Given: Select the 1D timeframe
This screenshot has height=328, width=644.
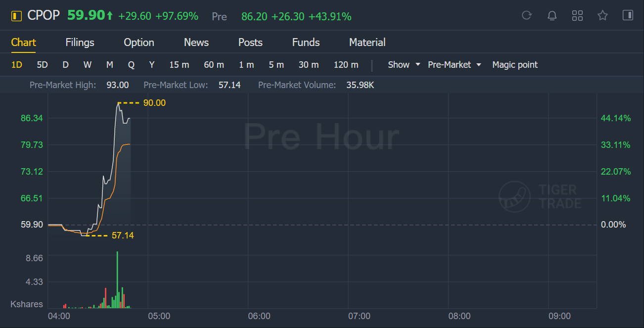Looking at the screenshot, I should pyautogui.click(x=17, y=65).
